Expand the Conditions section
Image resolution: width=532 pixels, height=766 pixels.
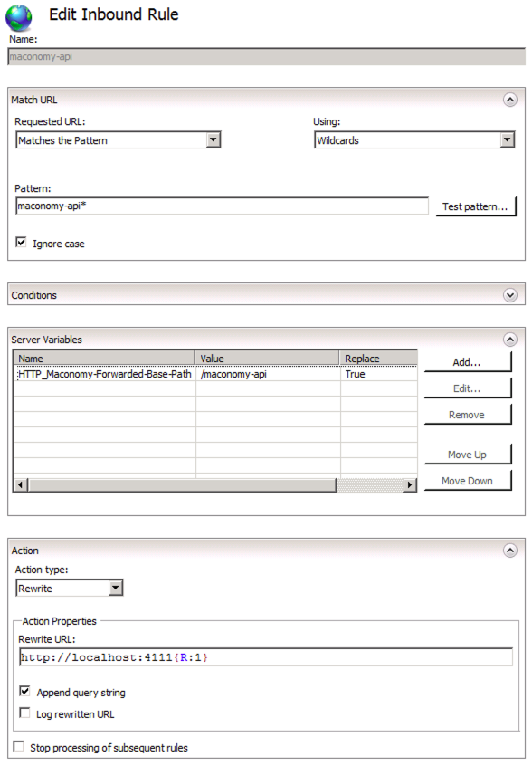(x=510, y=295)
